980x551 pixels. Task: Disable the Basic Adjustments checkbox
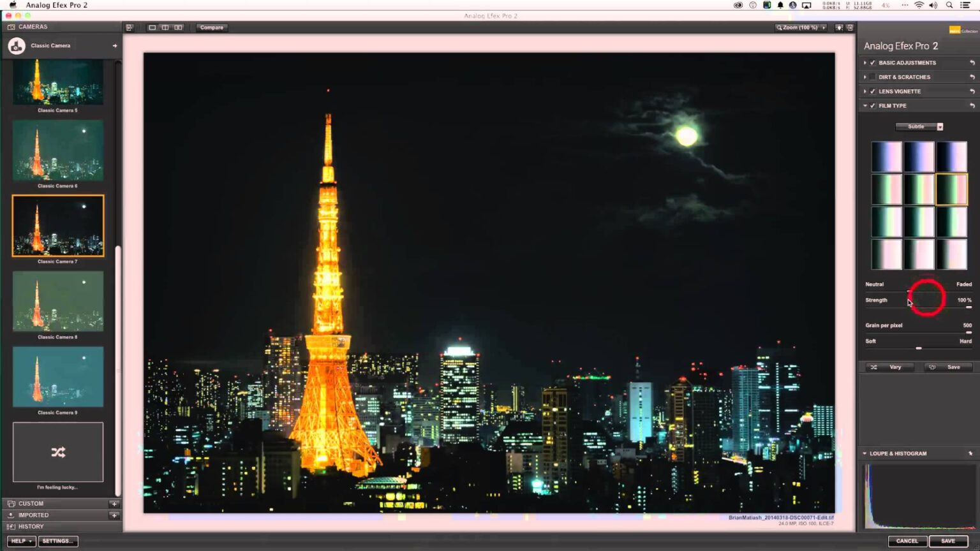point(873,62)
